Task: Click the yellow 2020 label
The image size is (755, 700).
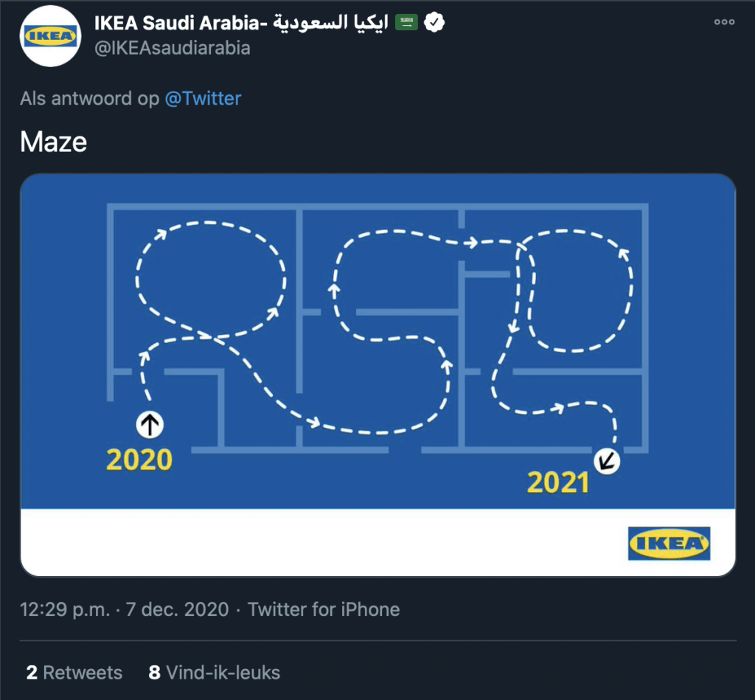Action: [139, 460]
